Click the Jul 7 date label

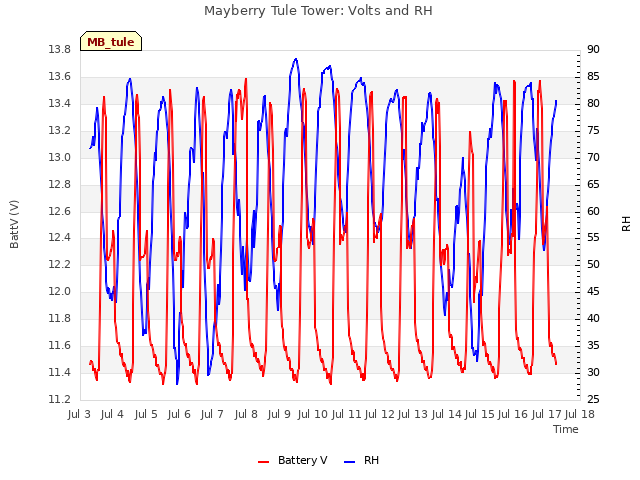[212, 414]
